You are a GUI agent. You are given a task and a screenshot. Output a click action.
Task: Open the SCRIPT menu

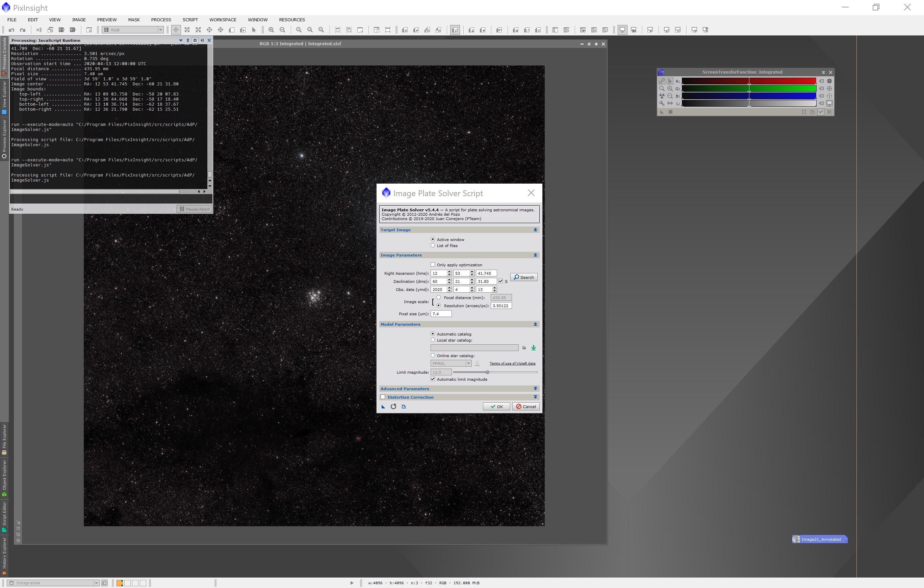click(190, 20)
